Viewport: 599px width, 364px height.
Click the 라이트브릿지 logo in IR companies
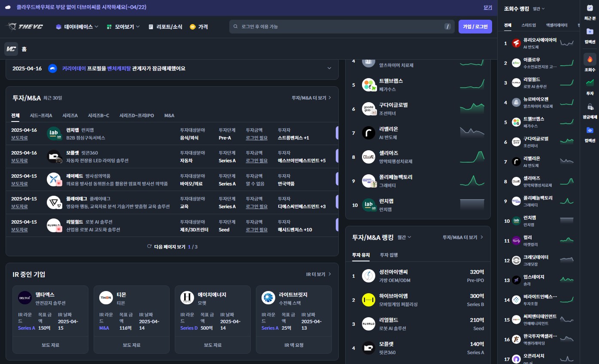[x=268, y=298]
